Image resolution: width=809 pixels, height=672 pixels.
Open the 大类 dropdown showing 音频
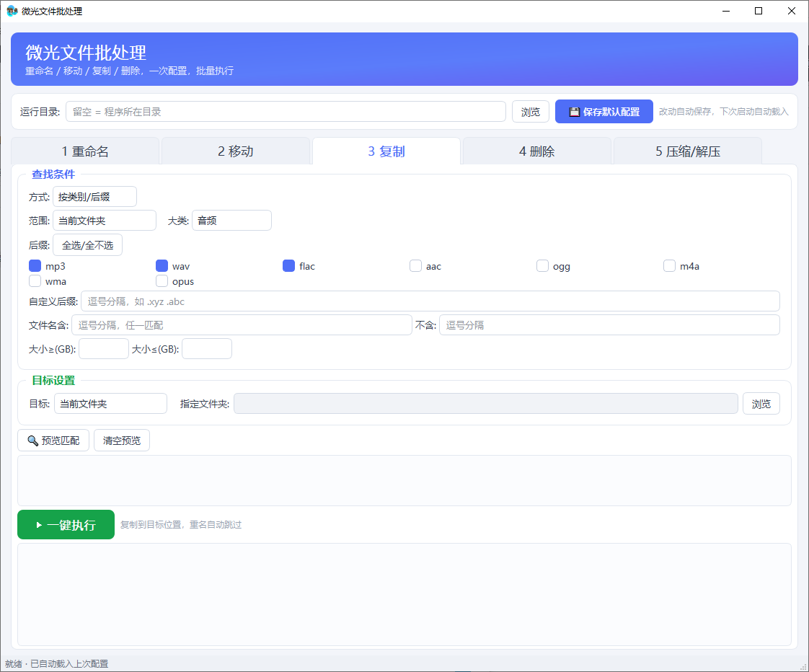point(231,221)
